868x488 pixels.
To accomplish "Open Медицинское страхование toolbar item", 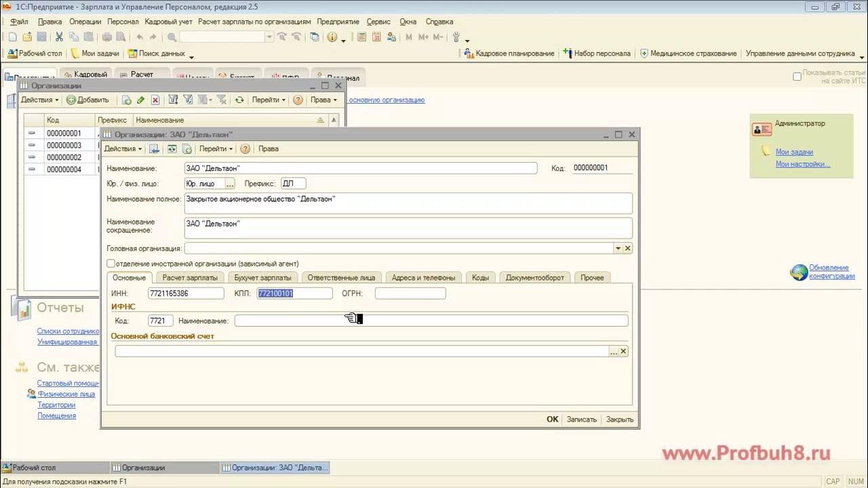I will coord(688,53).
